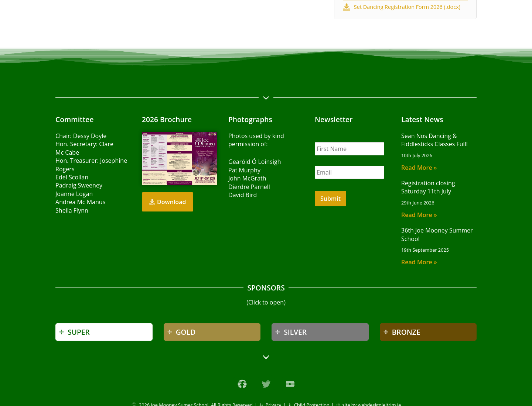Click the chevron icon below sponsor bars
The width and height of the screenshot is (532, 406).
[266, 357]
